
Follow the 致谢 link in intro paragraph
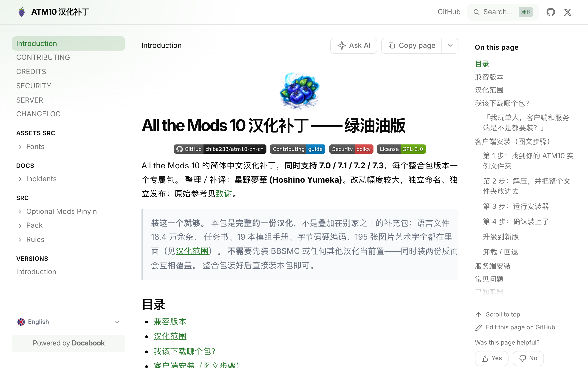(x=224, y=194)
